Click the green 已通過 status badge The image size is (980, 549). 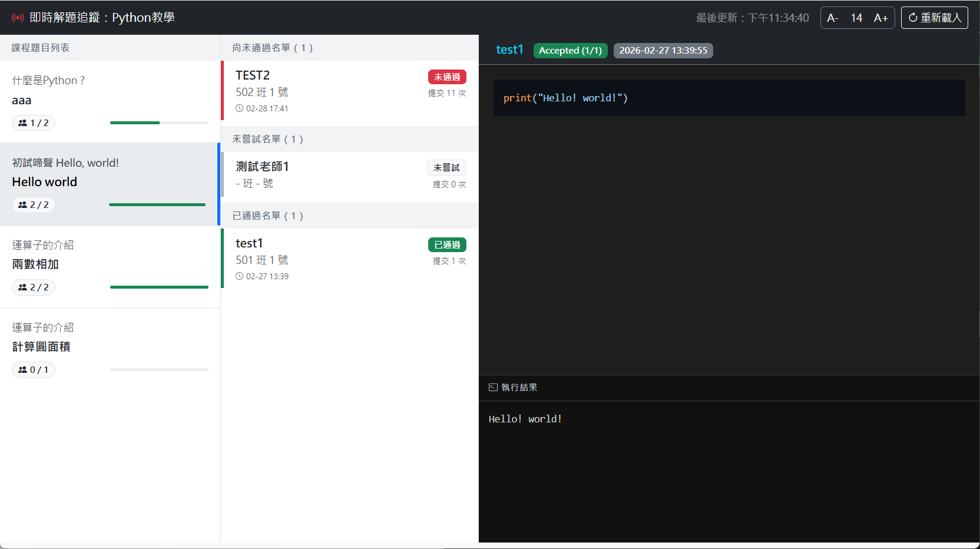pos(447,245)
